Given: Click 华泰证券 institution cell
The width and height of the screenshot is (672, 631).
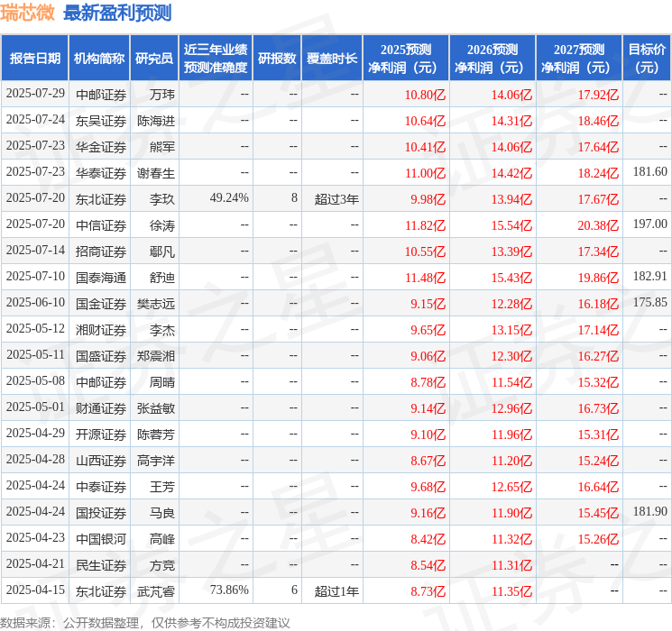Looking at the screenshot, I should tap(101, 173).
